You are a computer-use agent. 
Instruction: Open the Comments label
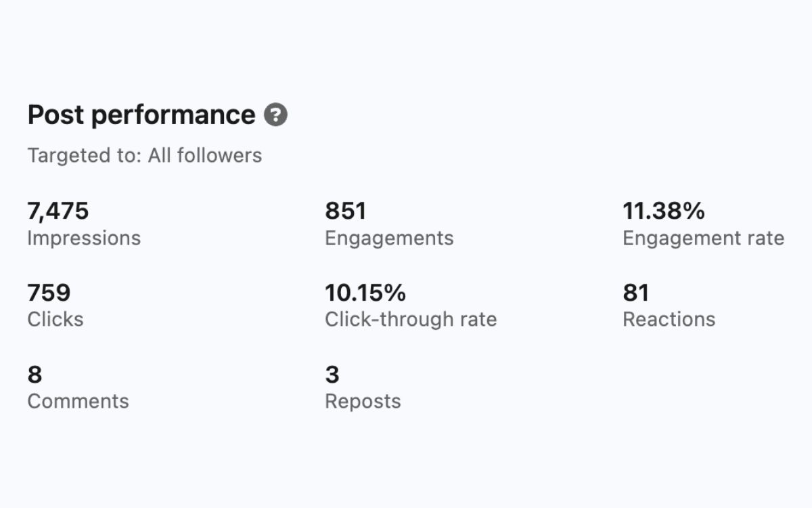pos(77,401)
